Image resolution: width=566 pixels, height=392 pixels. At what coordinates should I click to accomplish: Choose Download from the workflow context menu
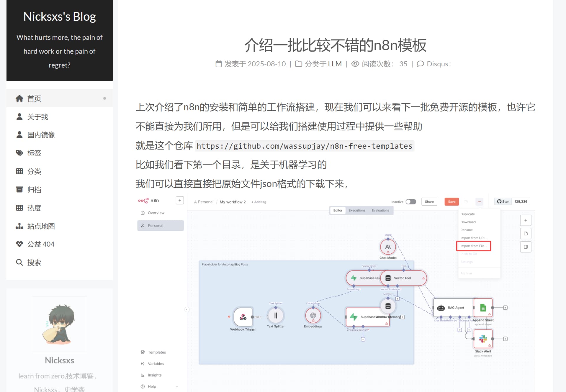468,222
